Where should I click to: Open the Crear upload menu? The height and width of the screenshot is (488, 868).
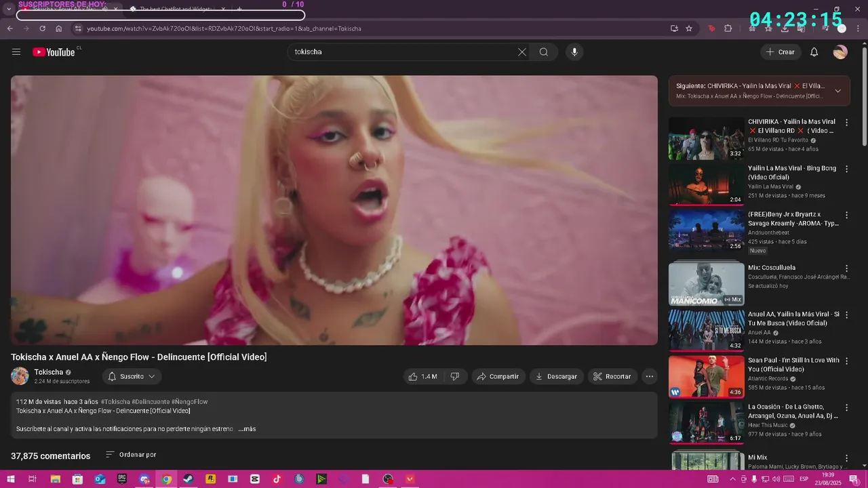781,52
